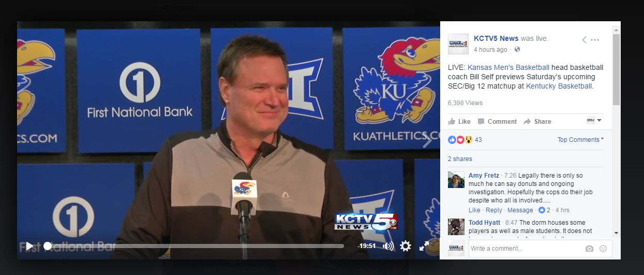
Task: Reply to Amy Fretz's comment
Action: click(494, 210)
